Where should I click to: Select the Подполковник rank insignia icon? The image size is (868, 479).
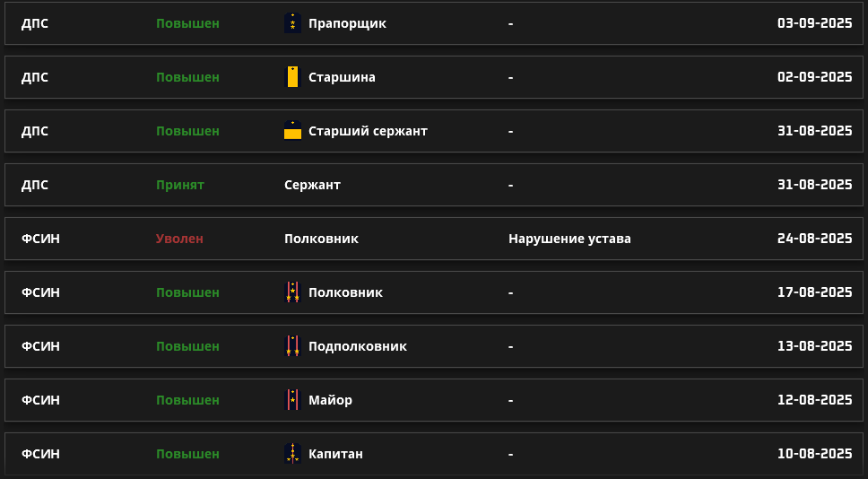tap(292, 346)
